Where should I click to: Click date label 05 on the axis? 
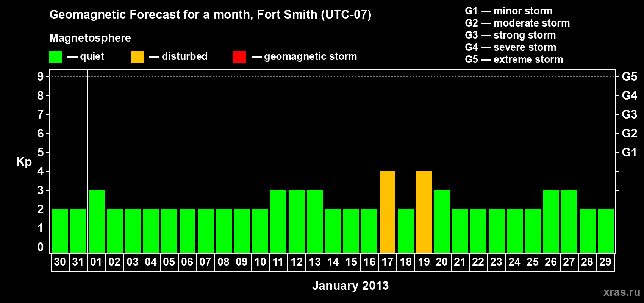click(169, 262)
